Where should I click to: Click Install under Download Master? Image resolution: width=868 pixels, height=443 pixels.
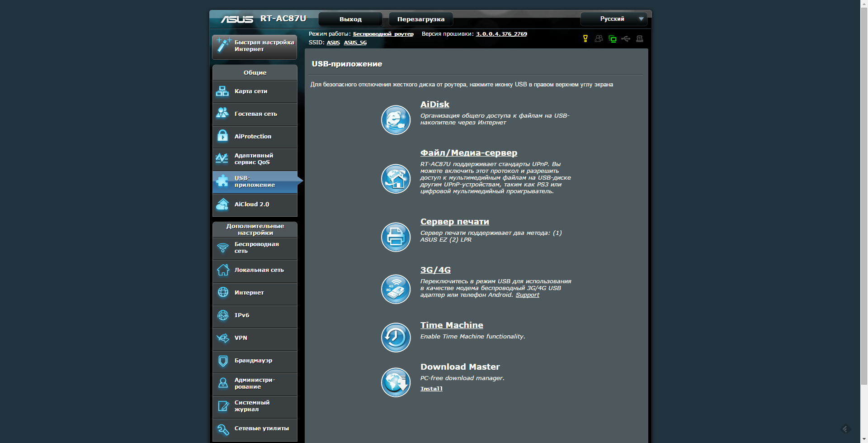tap(431, 389)
